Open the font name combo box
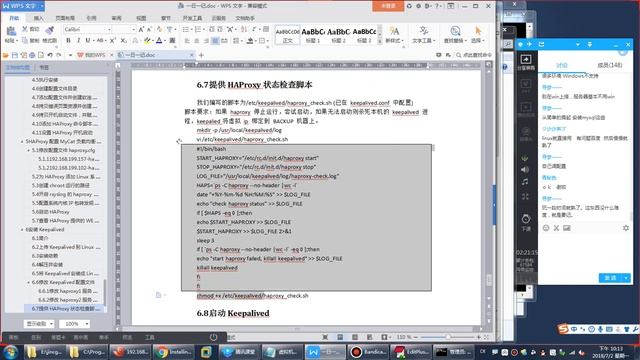 click(x=87, y=29)
